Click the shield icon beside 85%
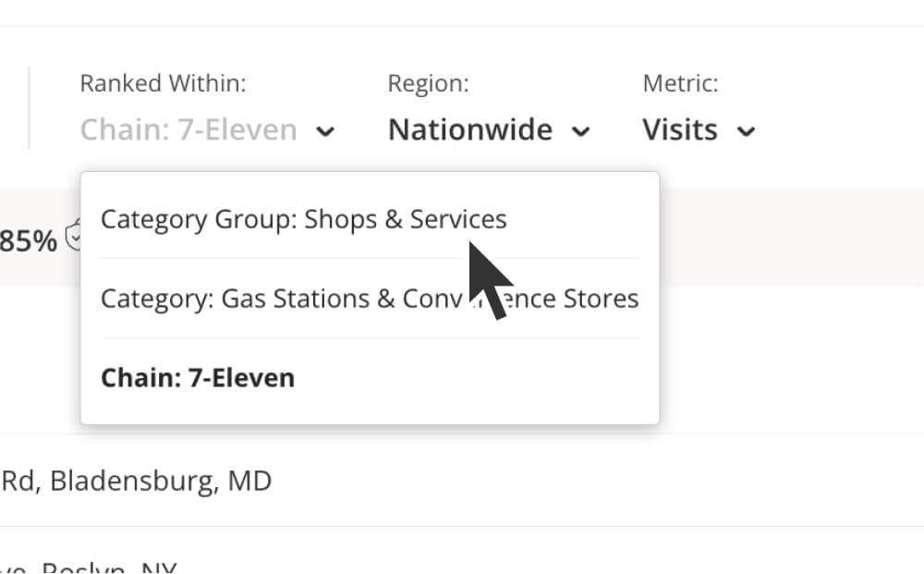The height and width of the screenshot is (574, 924). tap(73, 235)
